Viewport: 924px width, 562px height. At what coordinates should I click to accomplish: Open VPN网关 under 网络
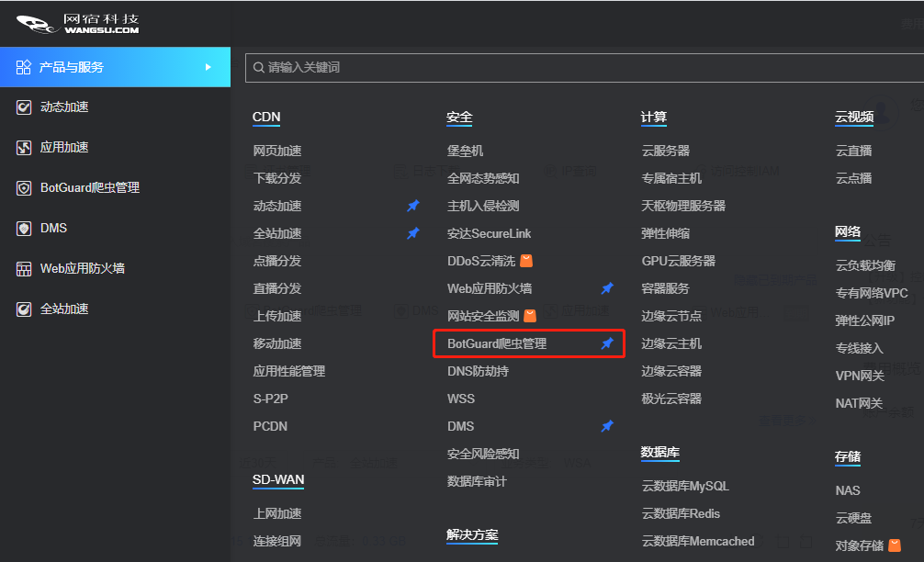point(860,376)
